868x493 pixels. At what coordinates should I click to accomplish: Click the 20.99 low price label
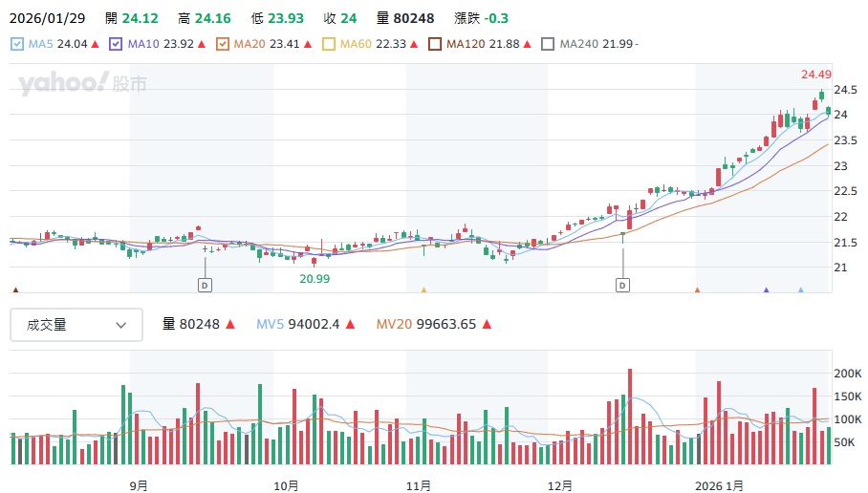(315, 278)
